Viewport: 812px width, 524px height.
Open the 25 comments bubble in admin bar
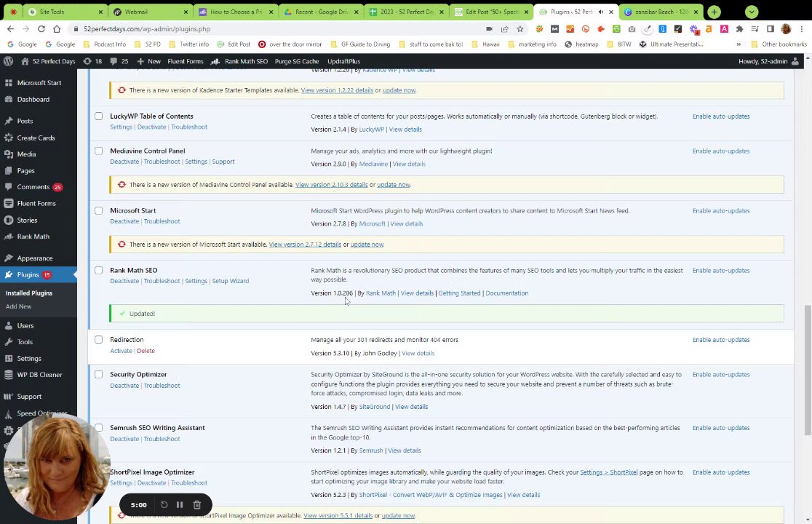click(x=119, y=61)
